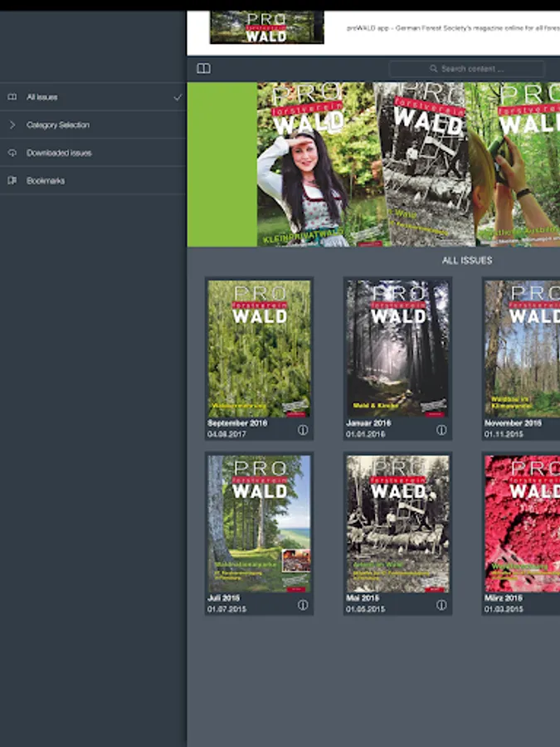
Task: Open Downloaded issues list
Action: tap(93, 153)
